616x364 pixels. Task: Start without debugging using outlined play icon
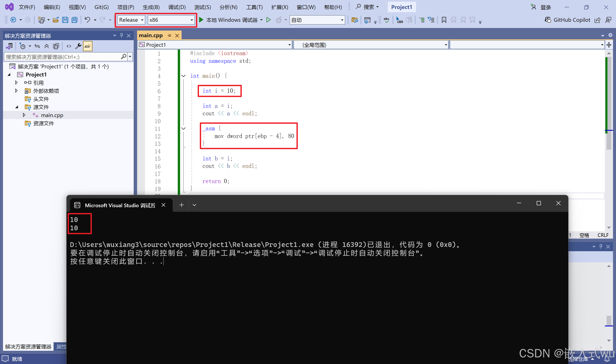tap(269, 20)
